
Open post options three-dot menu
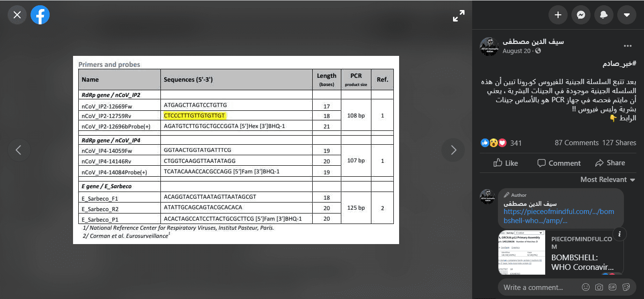(628, 46)
